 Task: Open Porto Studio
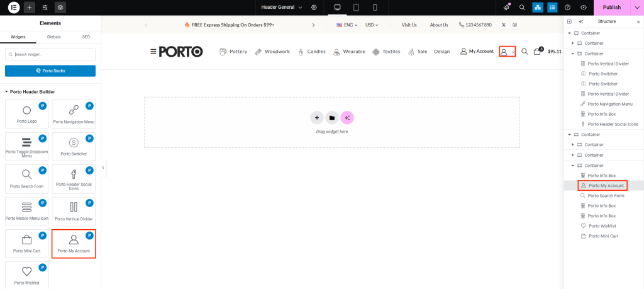[x=50, y=71]
